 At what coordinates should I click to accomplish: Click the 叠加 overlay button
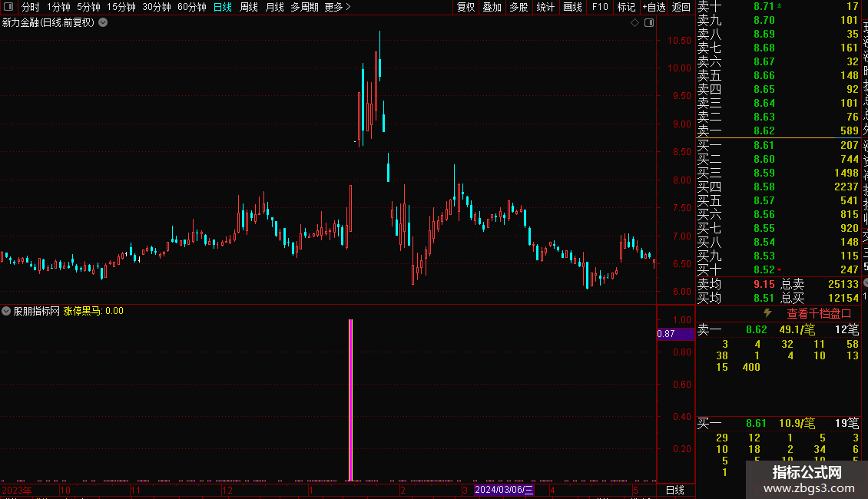tap(492, 7)
